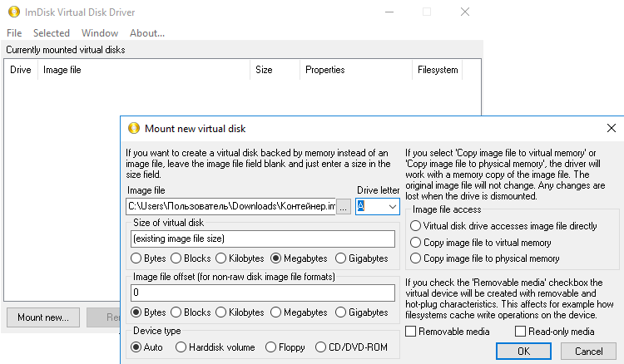624x364 pixels.
Task: Select Blocks for virtual disk size
Action: point(191,258)
